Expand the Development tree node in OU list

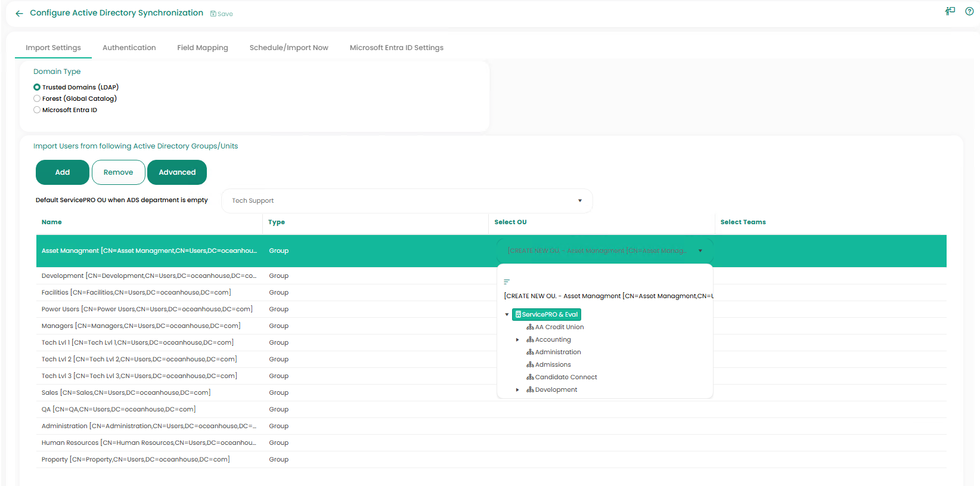pyautogui.click(x=517, y=390)
